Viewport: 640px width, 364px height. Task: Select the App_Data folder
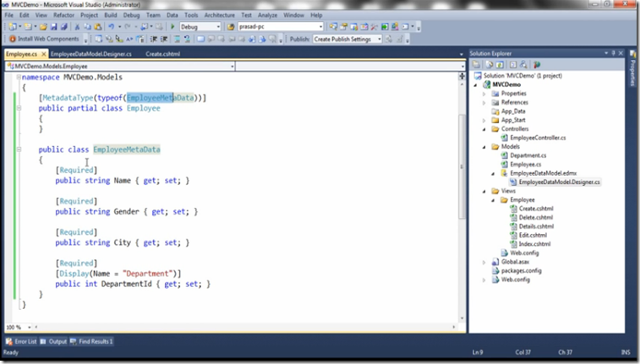pyautogui.click(x=513, y=111)
